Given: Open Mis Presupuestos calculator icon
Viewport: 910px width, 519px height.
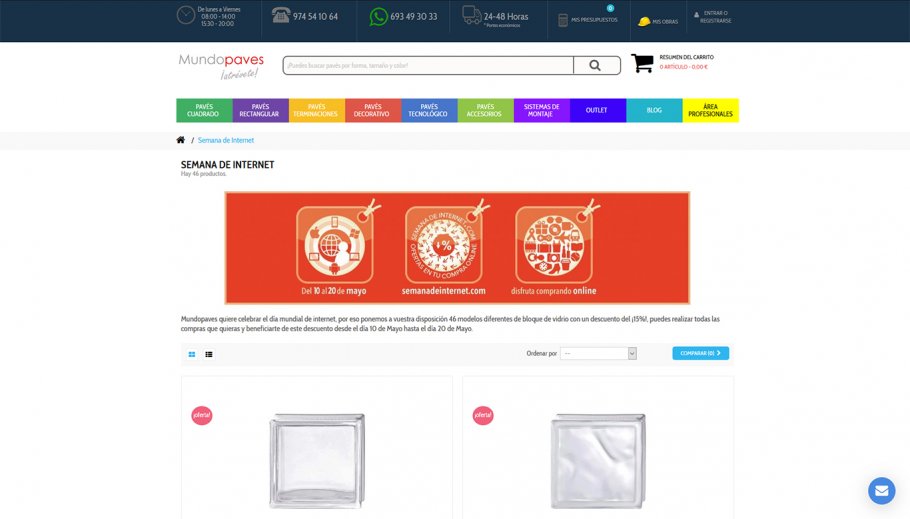Looking at the screenshot, I should [562, 20].
